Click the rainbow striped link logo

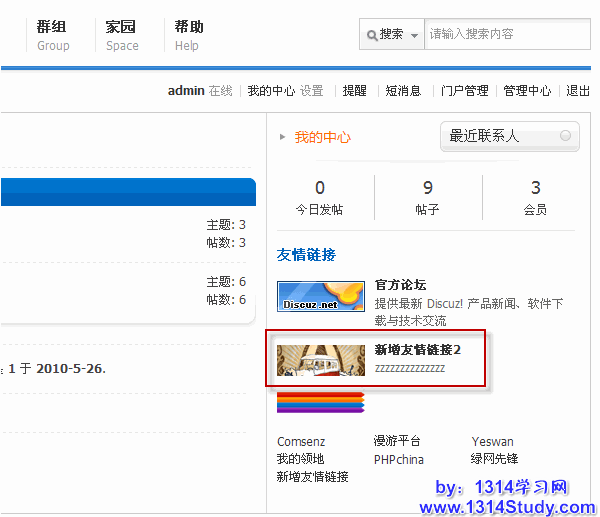click(x=320, y=402)
